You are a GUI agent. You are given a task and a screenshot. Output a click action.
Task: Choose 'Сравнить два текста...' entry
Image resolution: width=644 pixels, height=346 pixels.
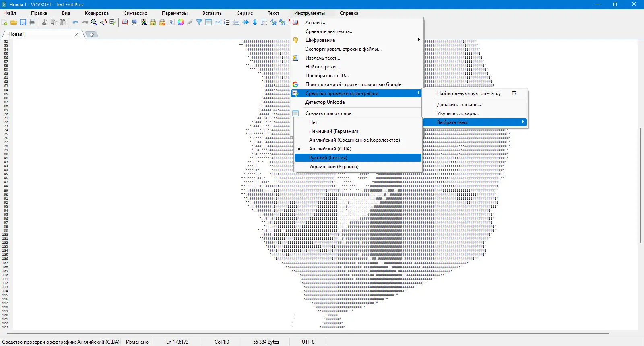pos(356,31)
